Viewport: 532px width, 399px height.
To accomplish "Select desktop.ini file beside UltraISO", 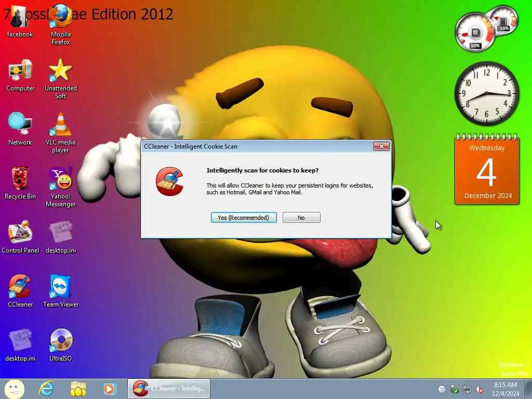I will click(x=20, y=345).
